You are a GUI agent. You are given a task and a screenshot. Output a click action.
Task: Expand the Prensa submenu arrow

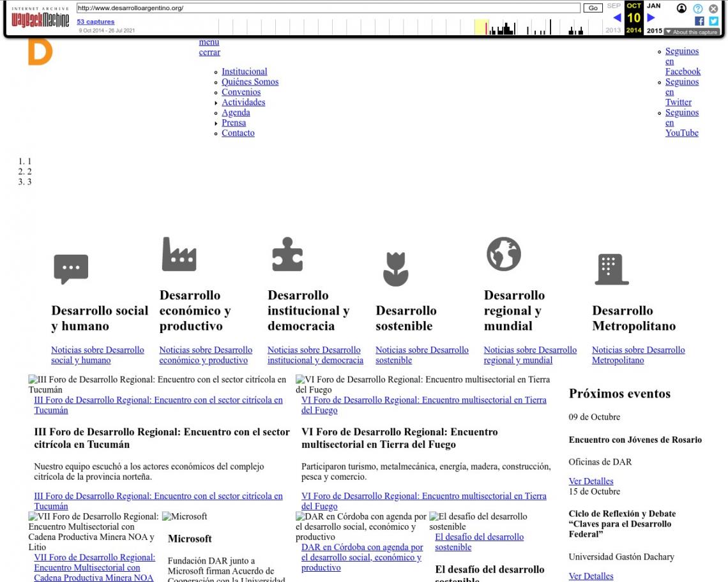[x=216, y=123]
